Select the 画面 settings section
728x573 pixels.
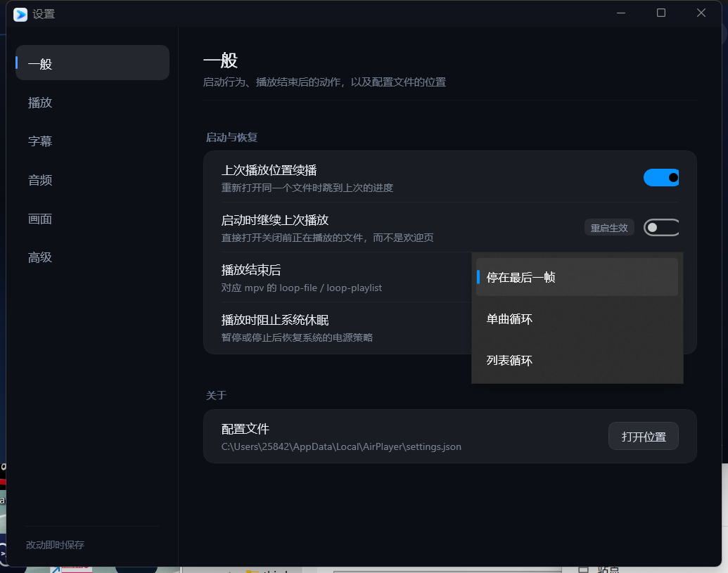pos(92,219)
